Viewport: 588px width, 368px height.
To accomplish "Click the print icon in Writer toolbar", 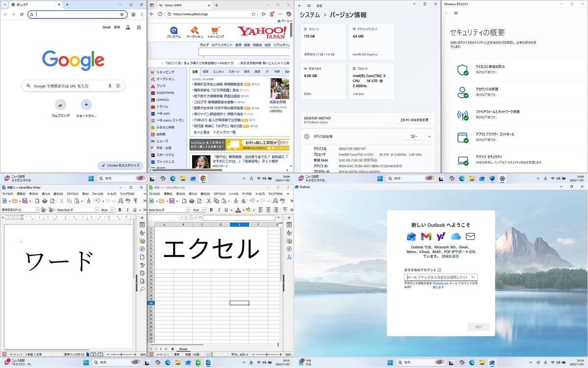I will (44, 201).
